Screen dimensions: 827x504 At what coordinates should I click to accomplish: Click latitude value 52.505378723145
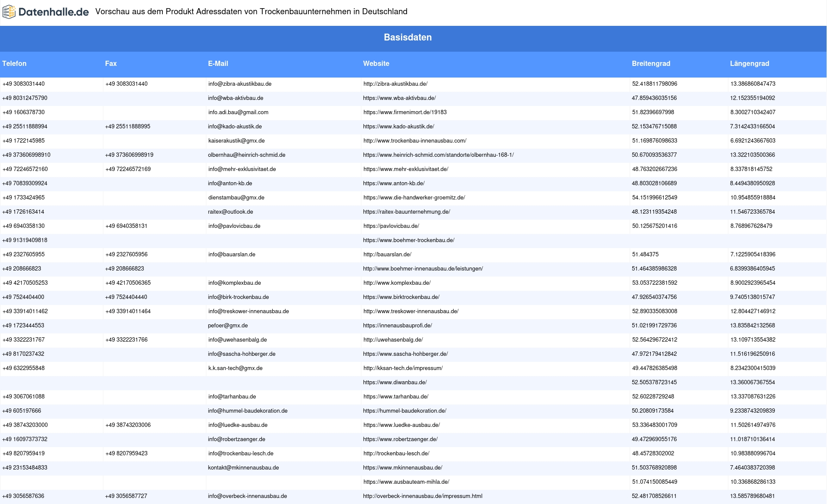tap(654, 383)
